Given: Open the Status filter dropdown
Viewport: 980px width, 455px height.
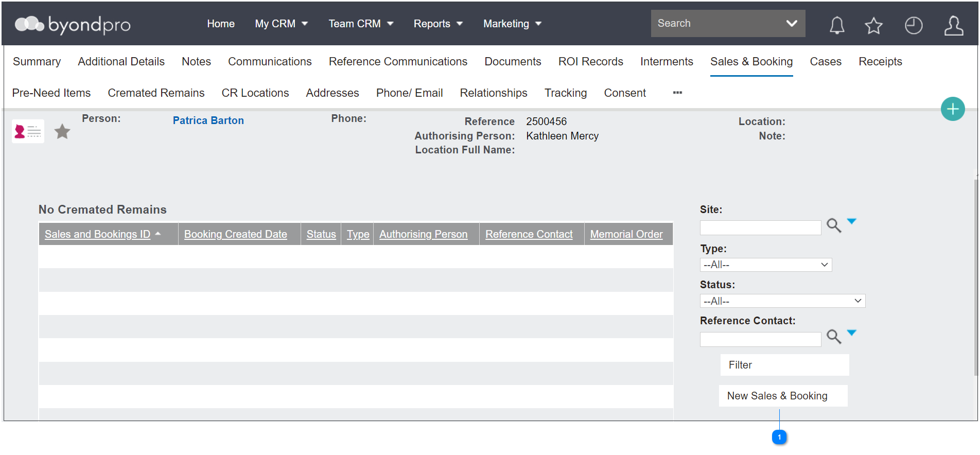Looking at the screenshot, I should pyautogui.click(x=782, y=301).
